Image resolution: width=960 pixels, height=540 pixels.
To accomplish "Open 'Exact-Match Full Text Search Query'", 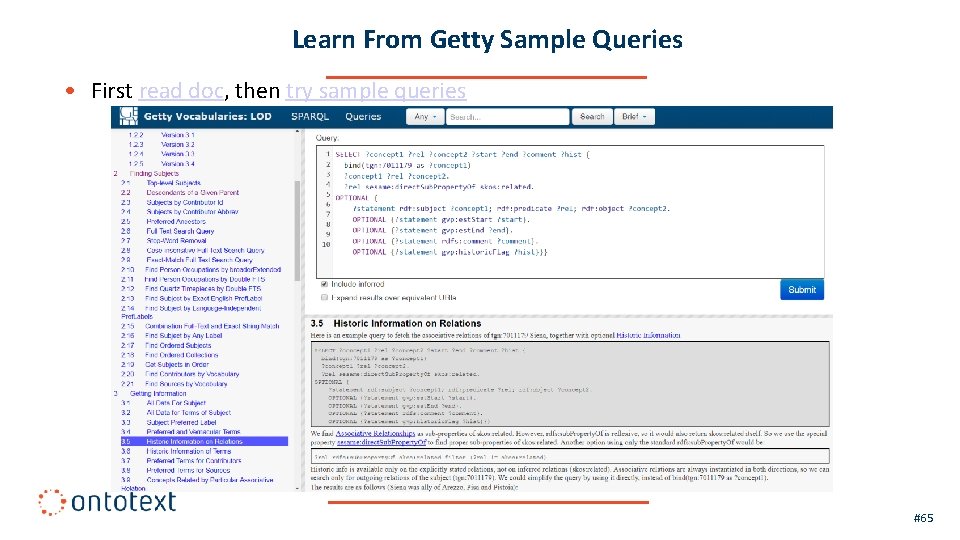I will click(x=199, y=260).
